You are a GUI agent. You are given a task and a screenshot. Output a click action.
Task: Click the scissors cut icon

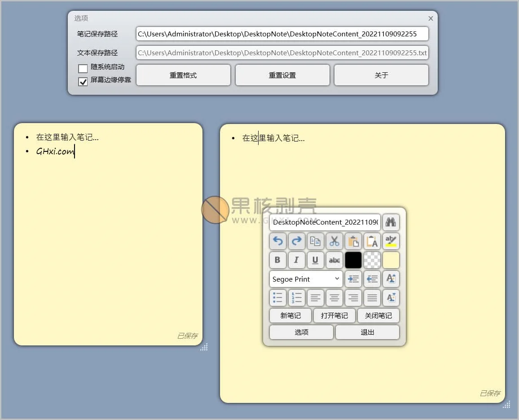334,241
